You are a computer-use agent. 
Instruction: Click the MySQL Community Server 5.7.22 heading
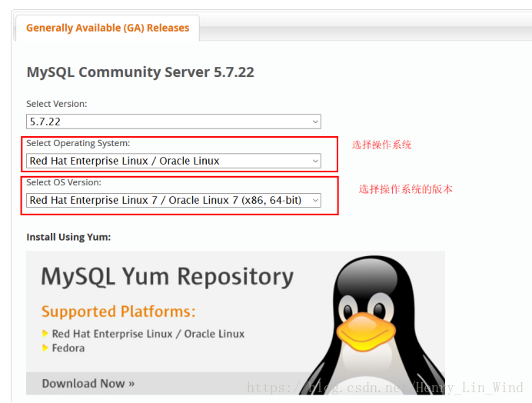140,72
